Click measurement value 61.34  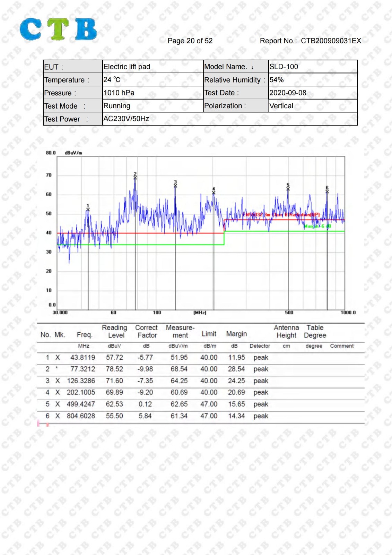179,416
